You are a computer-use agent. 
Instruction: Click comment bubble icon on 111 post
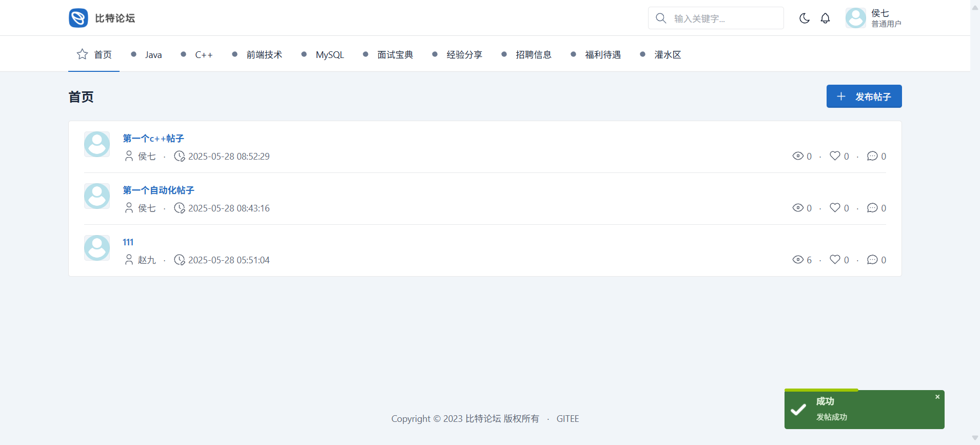872,259
